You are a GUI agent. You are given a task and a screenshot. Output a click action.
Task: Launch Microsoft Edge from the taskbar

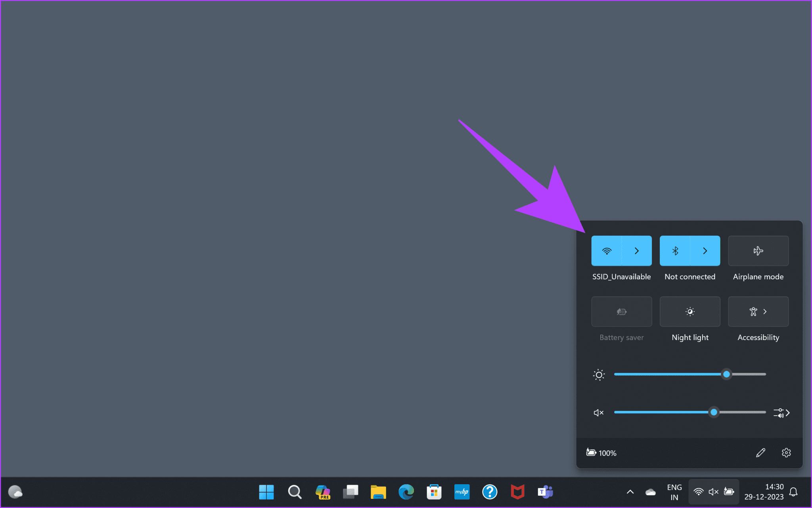click(x=406, y=492)
